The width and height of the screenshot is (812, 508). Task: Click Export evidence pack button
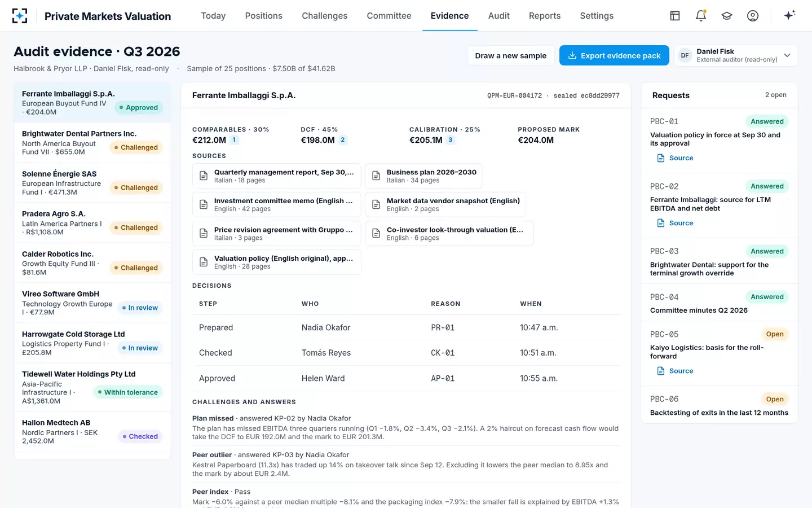(x=614, y=55)
